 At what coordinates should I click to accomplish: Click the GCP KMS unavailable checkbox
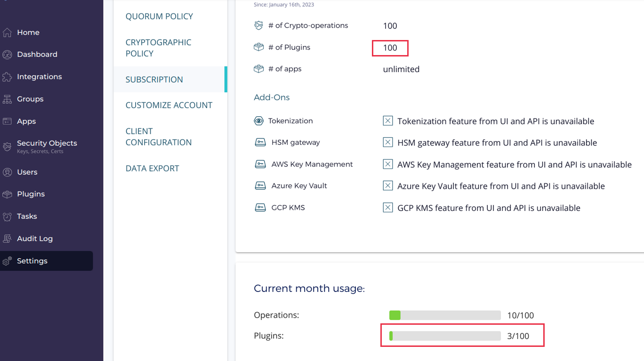coord(387,208)
